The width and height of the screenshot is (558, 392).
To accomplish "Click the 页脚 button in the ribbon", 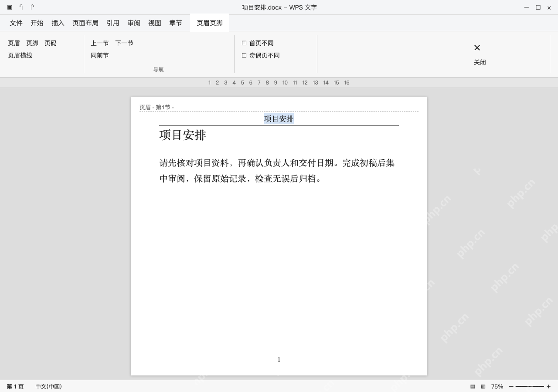I will (32, 43).
